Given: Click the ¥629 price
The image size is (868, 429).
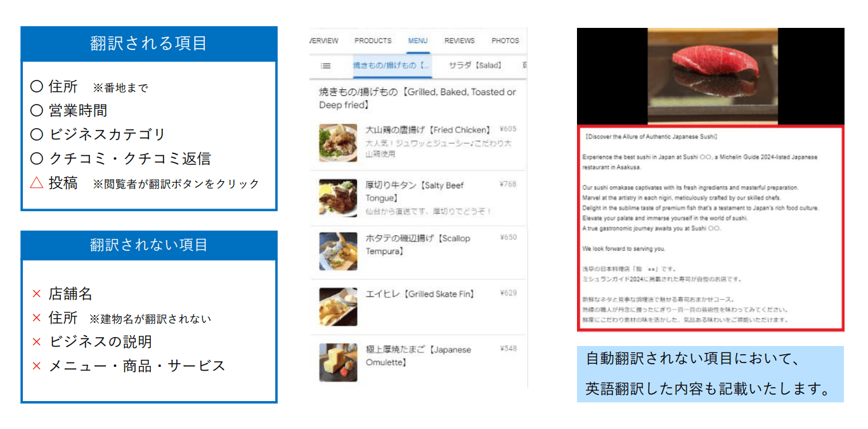Looking at the screenshot, I should click(x=508, y=293).
